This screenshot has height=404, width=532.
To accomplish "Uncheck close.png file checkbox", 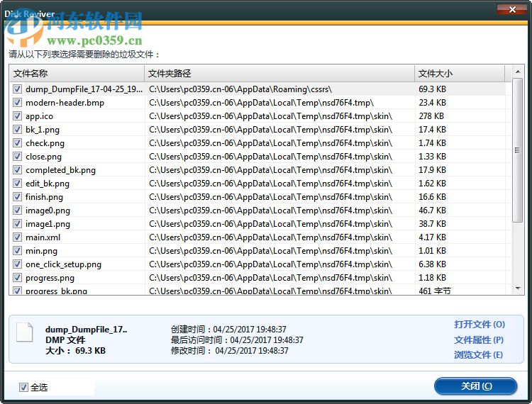I will (x=17, y=156).
